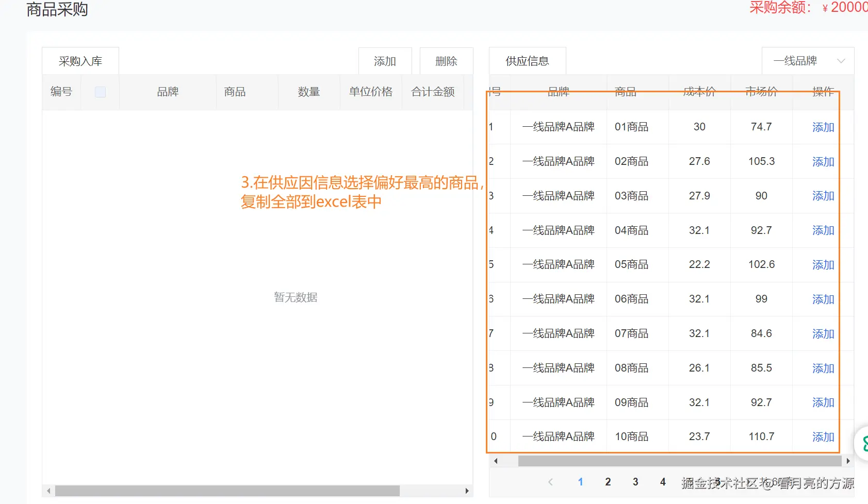
Task: Click the 商品采购 page title
Action: tap(57, 9)
